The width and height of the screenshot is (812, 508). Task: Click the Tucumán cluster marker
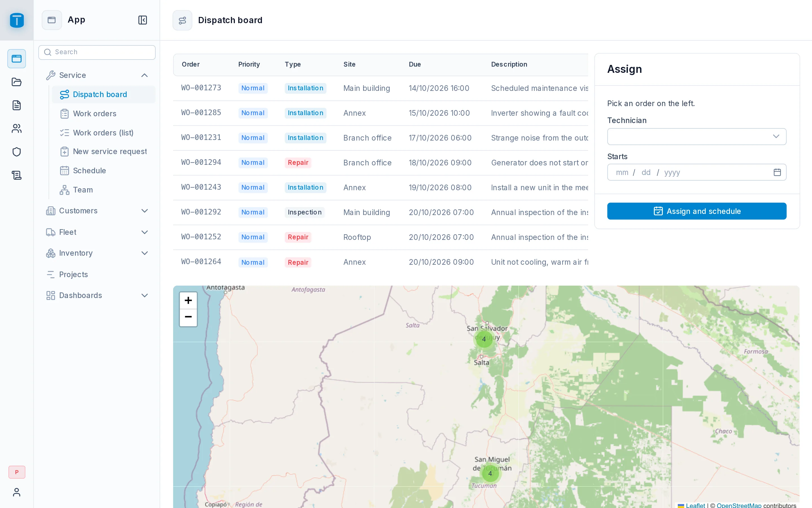click(490, 473)
